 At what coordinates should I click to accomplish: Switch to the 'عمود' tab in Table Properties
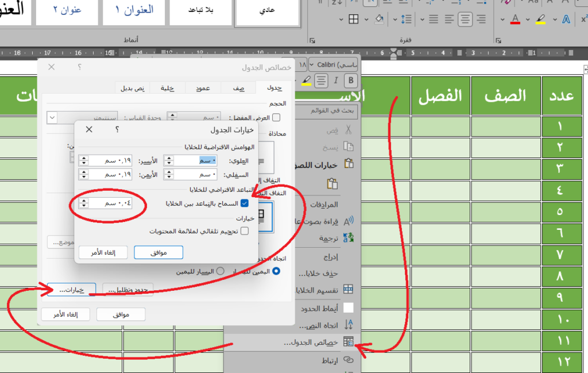click(202, 88)
